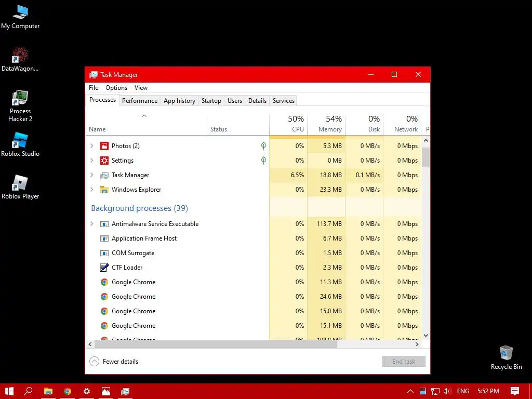The image size is (532, 399).
Task: Click the Task Manager taskbar button
Action: click(125, 391)
